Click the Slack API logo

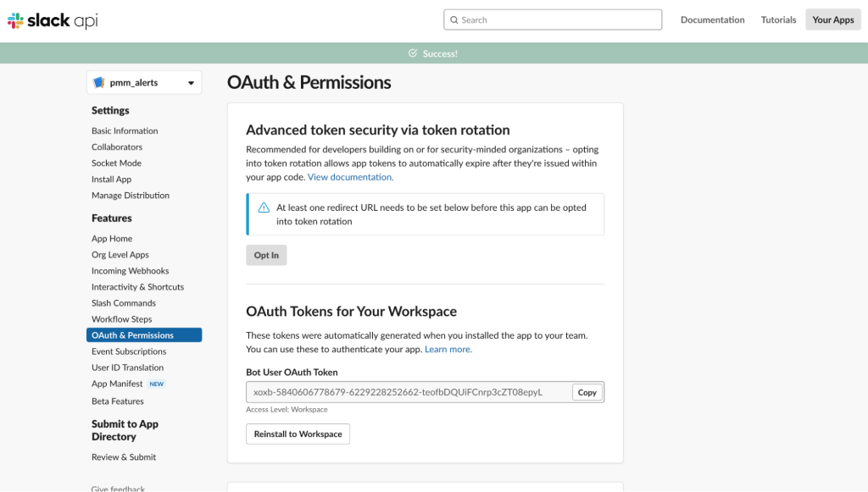[53, 20]
